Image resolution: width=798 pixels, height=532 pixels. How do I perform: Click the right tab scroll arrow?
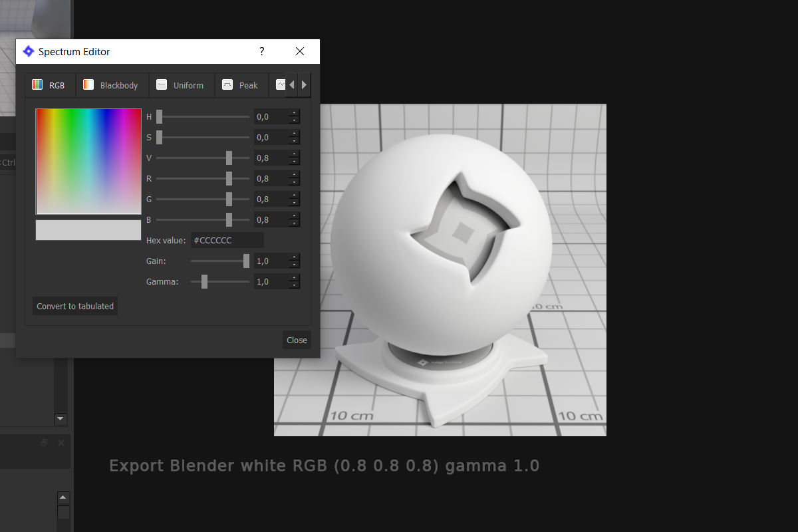(x=304, y=85)
